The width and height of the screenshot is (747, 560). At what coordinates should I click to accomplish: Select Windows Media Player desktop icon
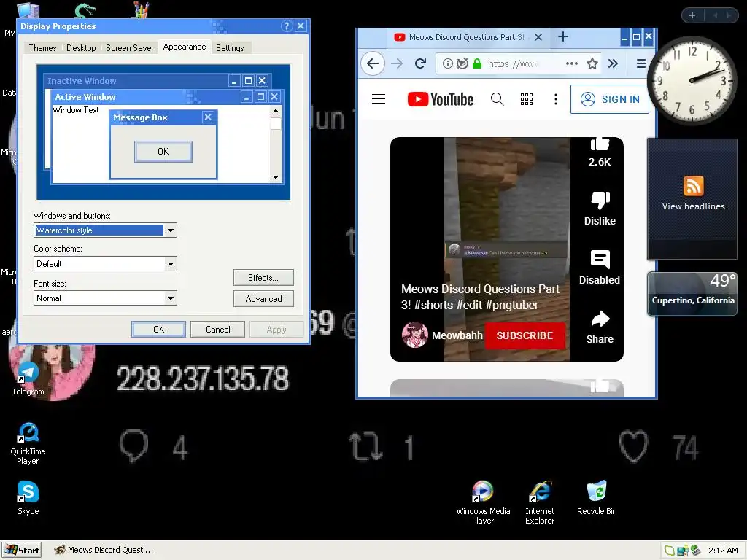tap(483, 503)
